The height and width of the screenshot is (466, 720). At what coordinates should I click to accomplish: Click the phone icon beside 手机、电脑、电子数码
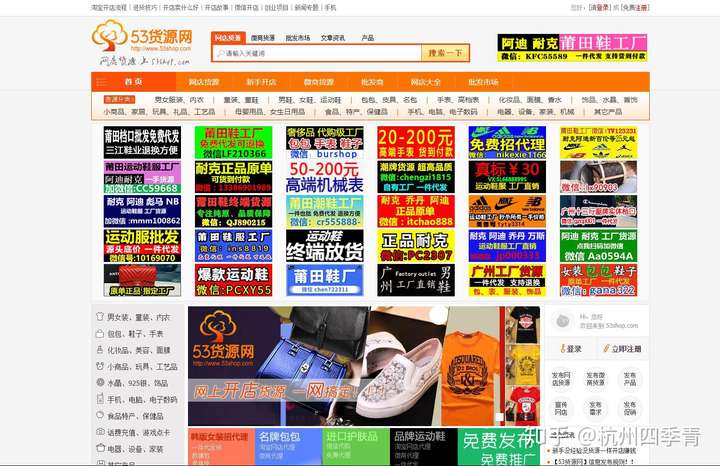100,399
